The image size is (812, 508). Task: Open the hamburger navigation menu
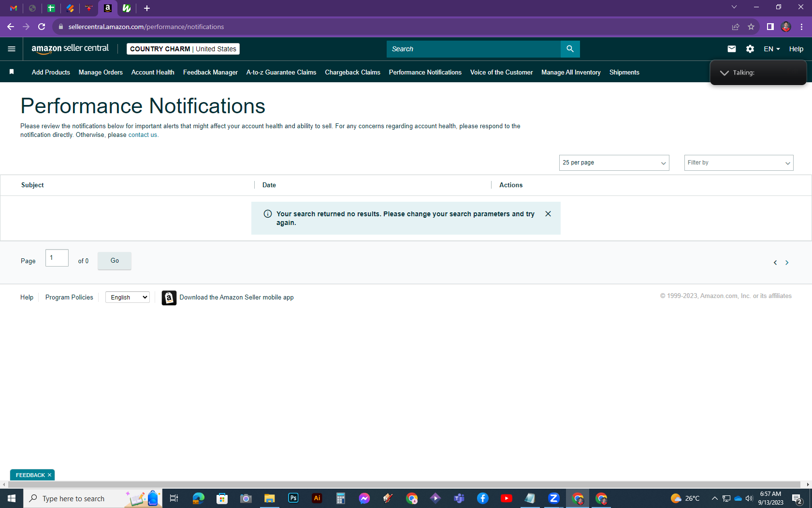(12, 49)
